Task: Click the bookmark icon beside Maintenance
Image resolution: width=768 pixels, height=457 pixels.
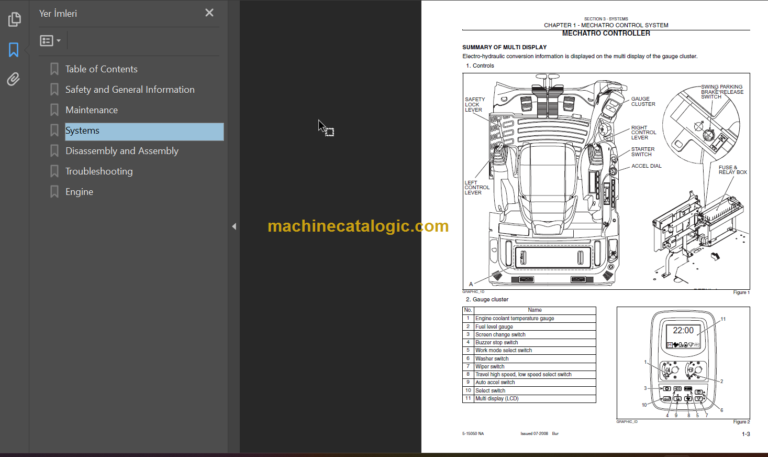Action: tap(54, 110)
